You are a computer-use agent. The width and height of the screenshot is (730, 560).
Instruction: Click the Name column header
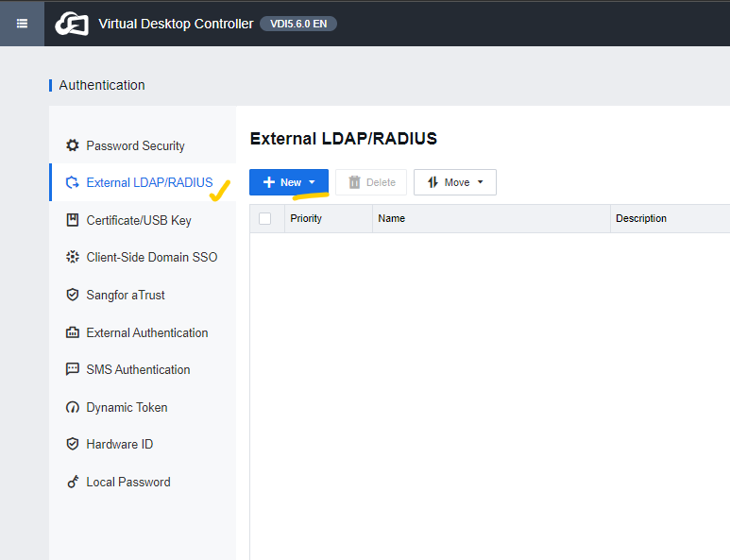392,218
